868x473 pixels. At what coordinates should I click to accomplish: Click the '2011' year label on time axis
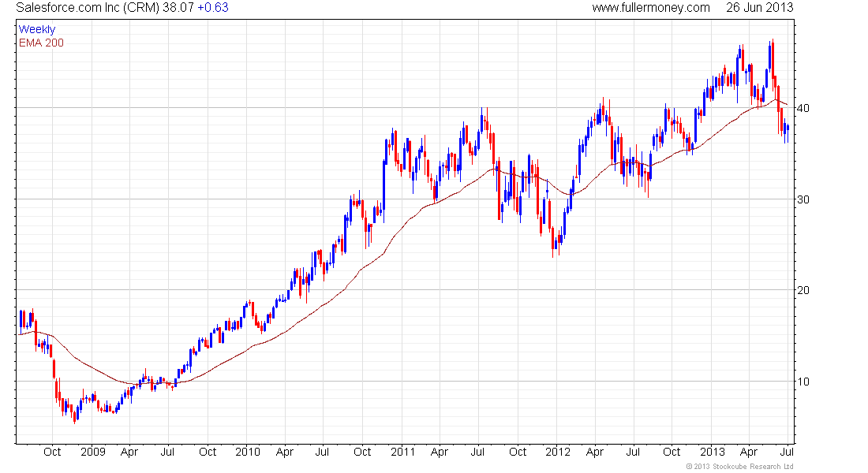(x=402, y=452)
